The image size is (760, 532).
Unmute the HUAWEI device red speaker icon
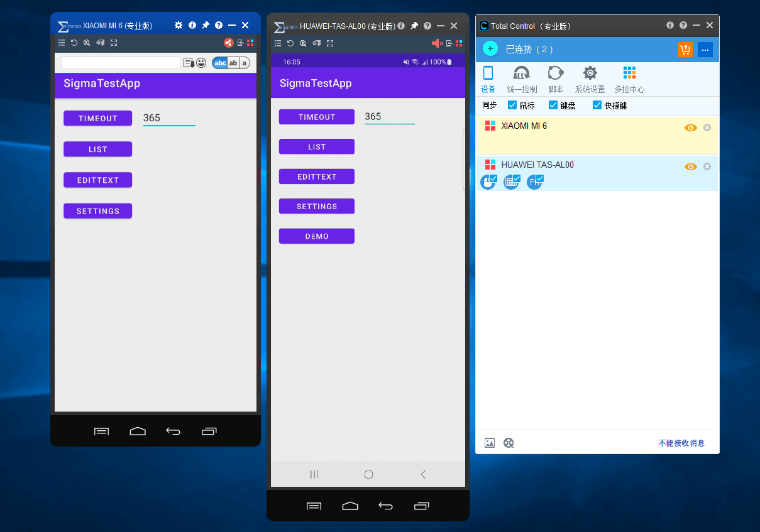(437, 43)
